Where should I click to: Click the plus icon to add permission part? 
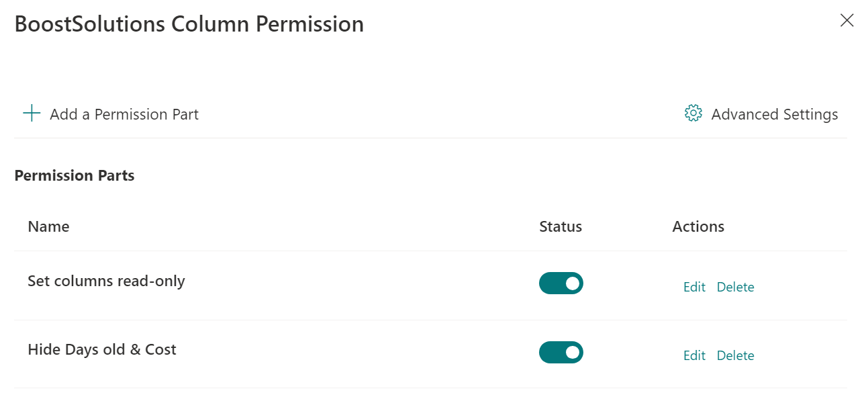pyautogui.click(x=32, y=114)
